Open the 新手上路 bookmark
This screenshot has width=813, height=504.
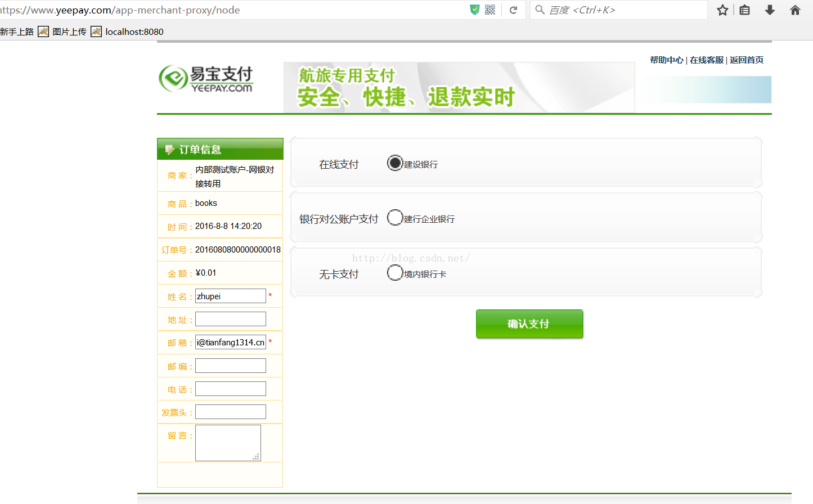click(17, 31)
